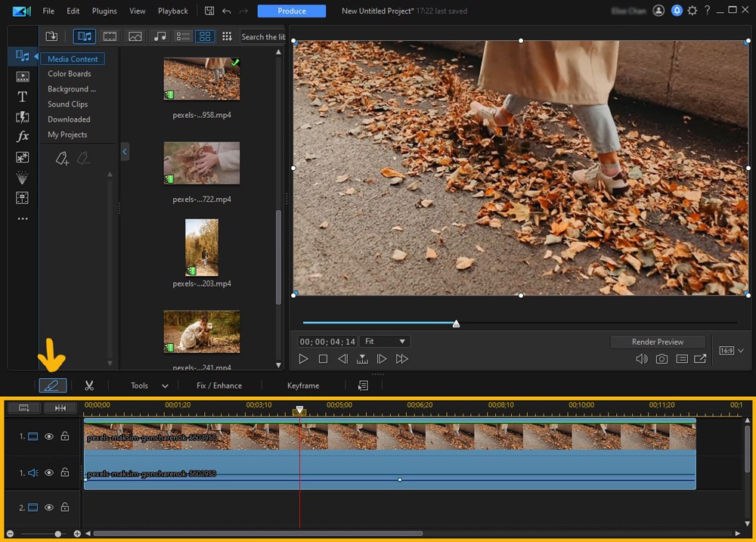Open the Template Room icon in the sidebar

(22, 198)
